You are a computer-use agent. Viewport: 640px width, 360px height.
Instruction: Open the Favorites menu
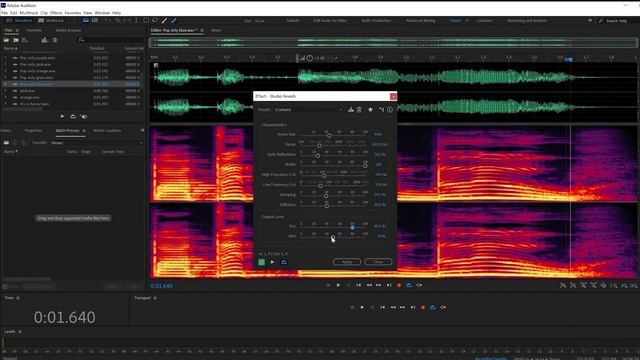pos(73,13)
